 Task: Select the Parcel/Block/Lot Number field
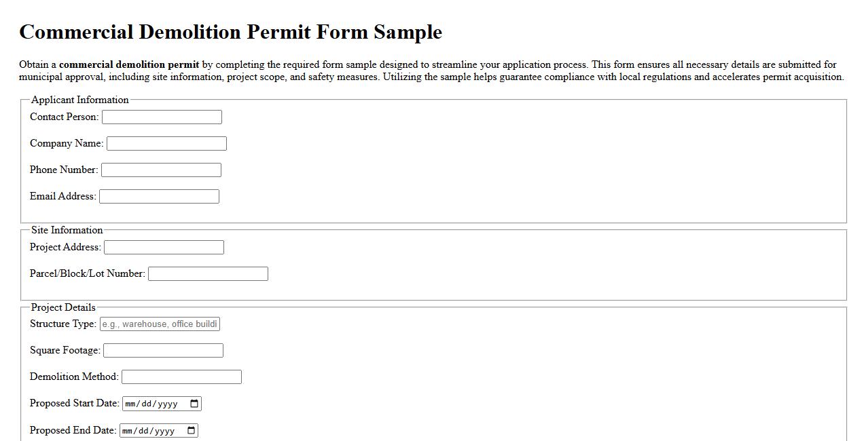click(208, 273)
